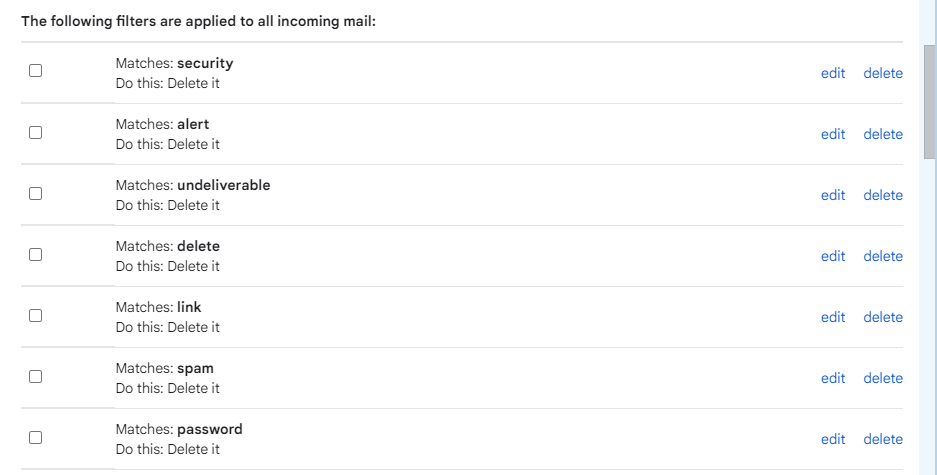
Task: Remove the password filter
Action: coord(883,439)
